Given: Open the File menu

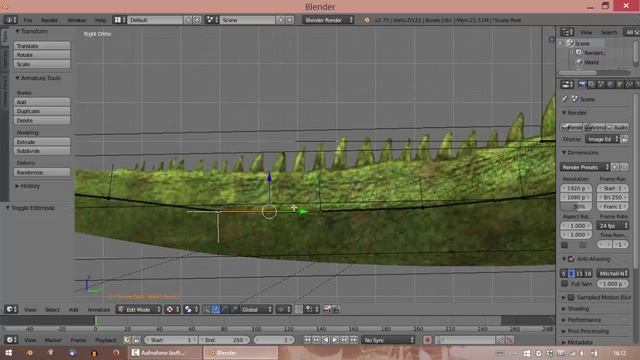Looking at the screenshot, I should (27, 20).
